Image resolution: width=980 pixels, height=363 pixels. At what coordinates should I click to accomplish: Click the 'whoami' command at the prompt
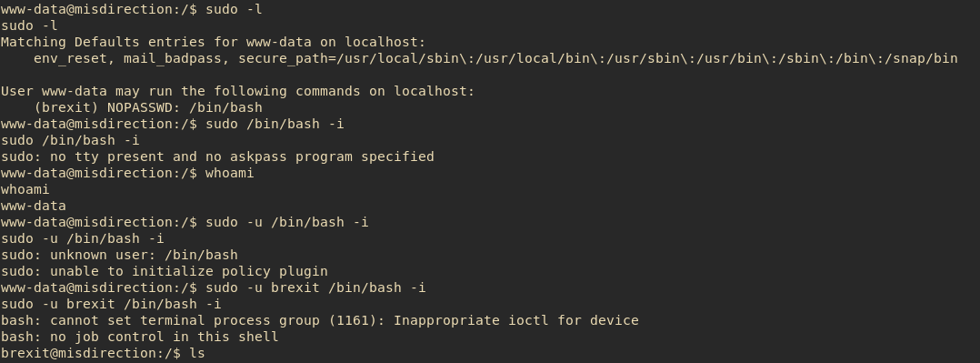(229, 173)
